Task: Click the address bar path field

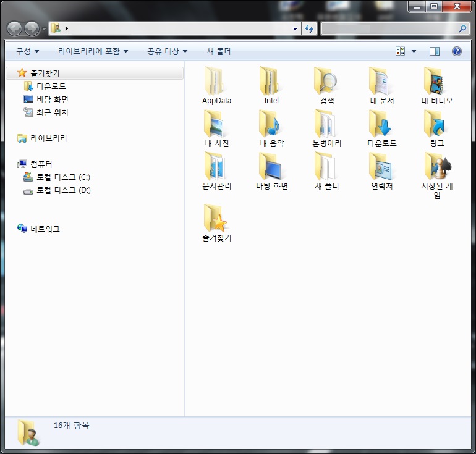Action: [x=179, y=29]
